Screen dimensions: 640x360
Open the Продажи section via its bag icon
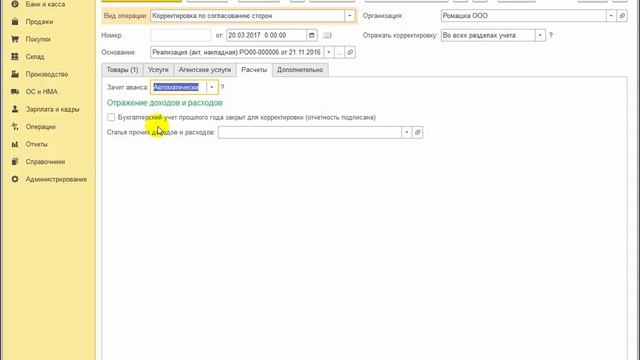15,22
